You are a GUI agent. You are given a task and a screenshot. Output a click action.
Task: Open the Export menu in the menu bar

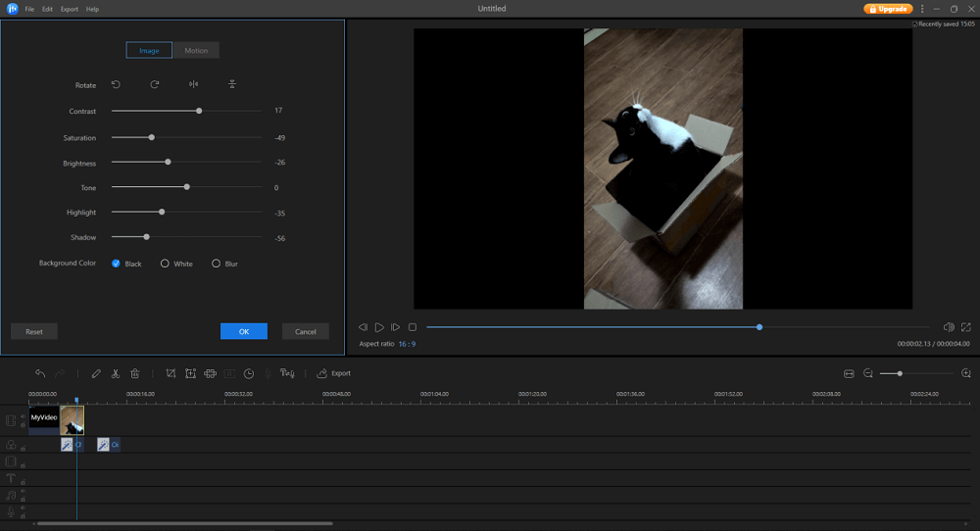pyautogui.click(x=70, y=9)
